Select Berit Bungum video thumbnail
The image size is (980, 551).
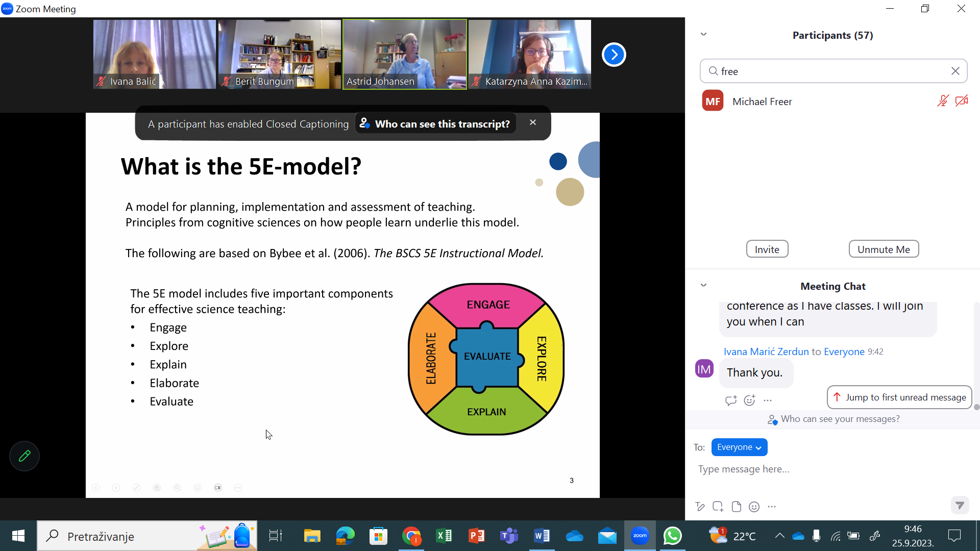coord(280,54)
